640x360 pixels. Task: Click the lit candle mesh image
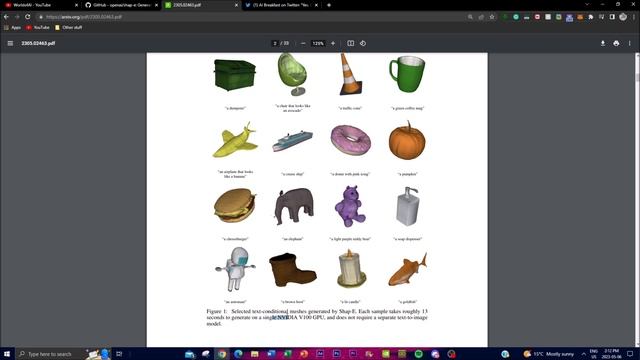(351, 269)
